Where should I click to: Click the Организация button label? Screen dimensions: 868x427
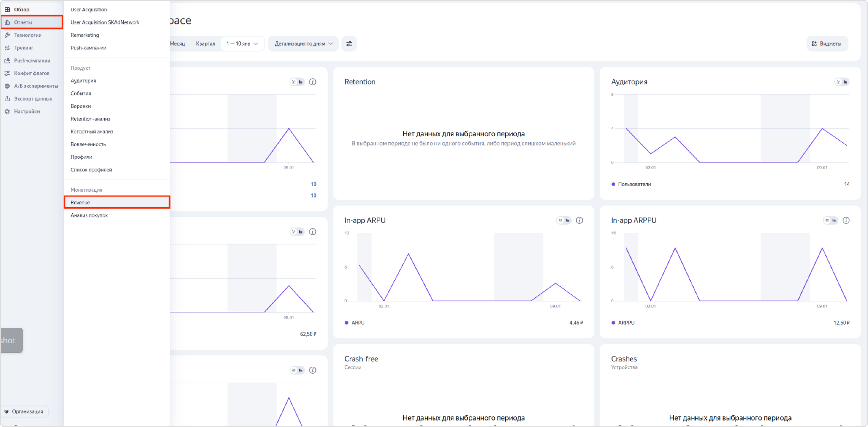[27, 412]
